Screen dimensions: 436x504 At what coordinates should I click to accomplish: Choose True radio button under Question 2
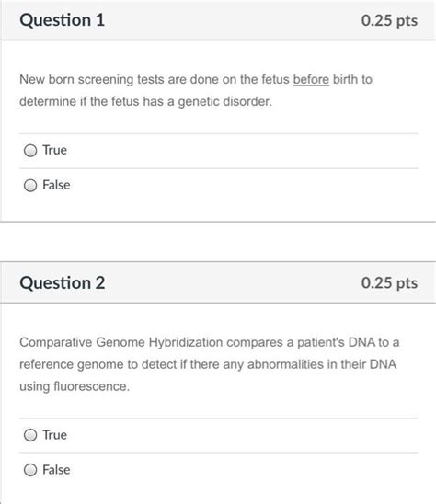pos(30,435)
